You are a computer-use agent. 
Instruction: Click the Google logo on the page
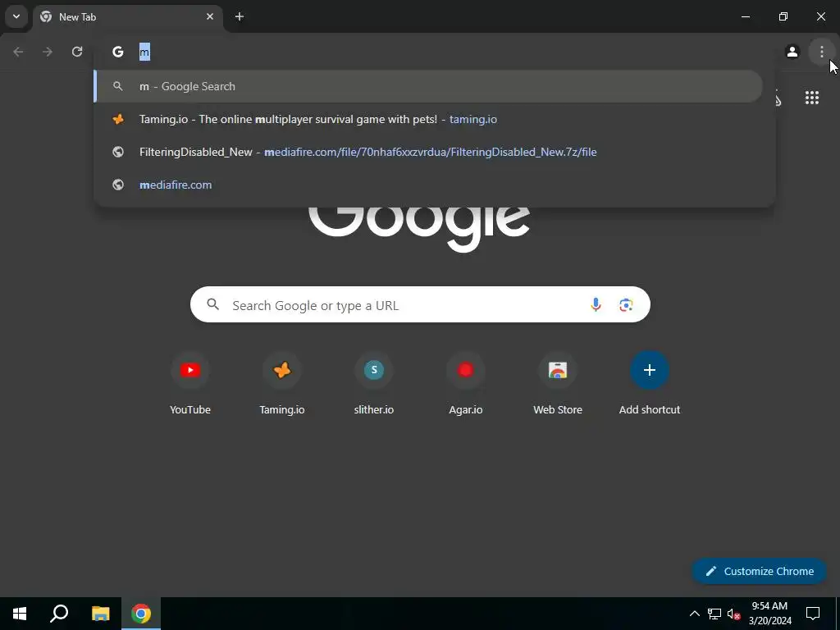click(x=419, y=230)
